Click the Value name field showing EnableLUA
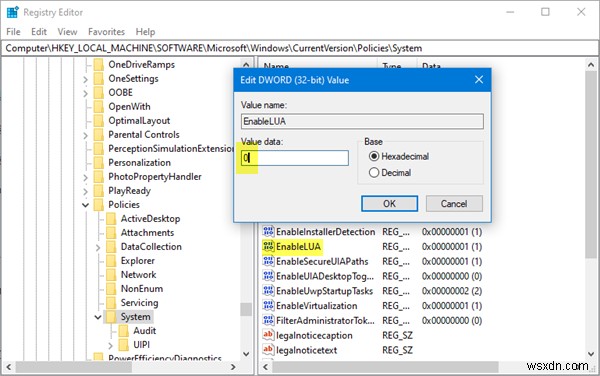 (x=362, y=121)
